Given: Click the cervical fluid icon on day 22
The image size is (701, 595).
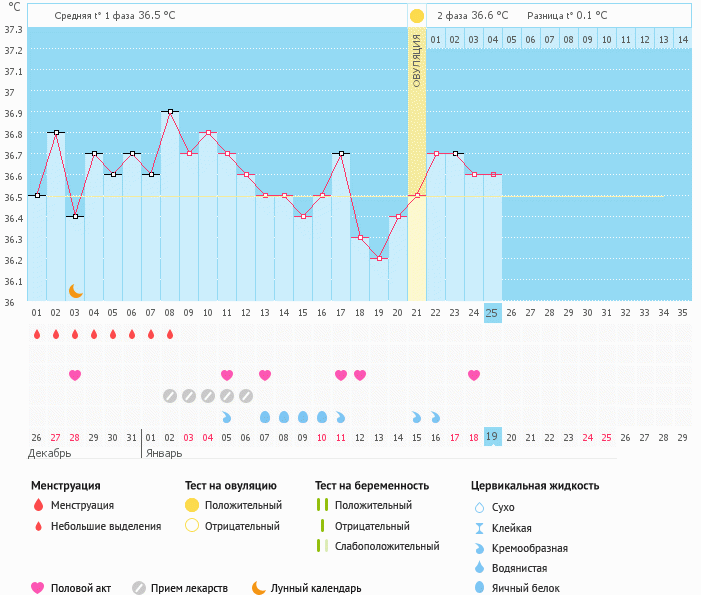Looking at the screenshot, I should [435, 417].
